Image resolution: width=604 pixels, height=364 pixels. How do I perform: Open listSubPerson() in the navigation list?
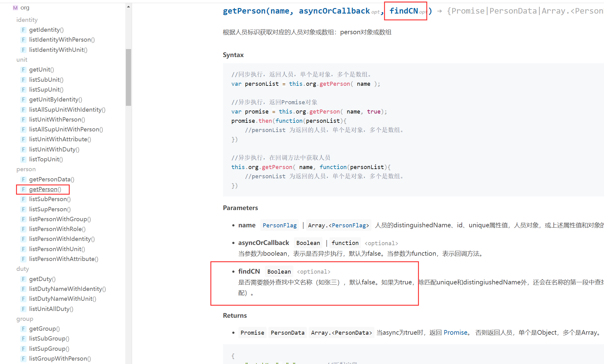[x=50, y=199]
